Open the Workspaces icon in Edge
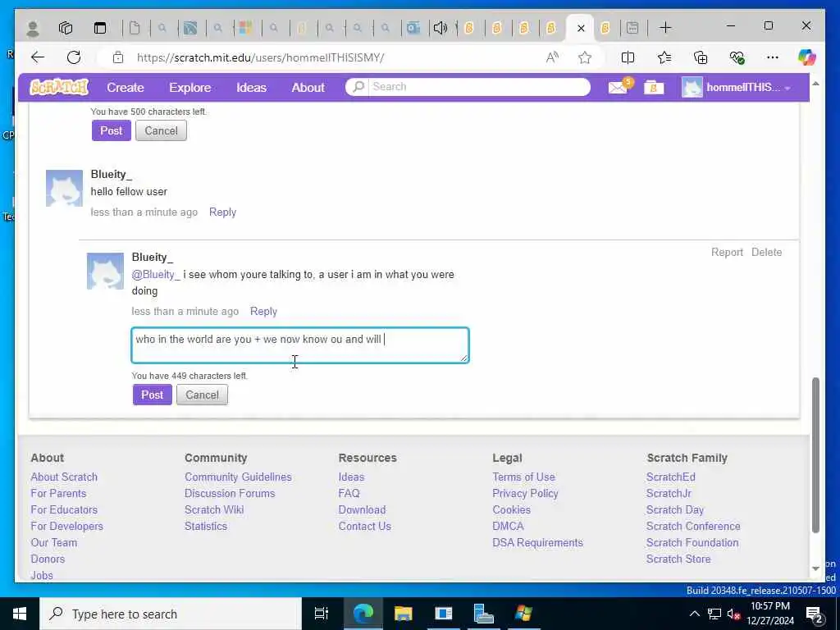840x630 pixels. [x=66, y=28]
